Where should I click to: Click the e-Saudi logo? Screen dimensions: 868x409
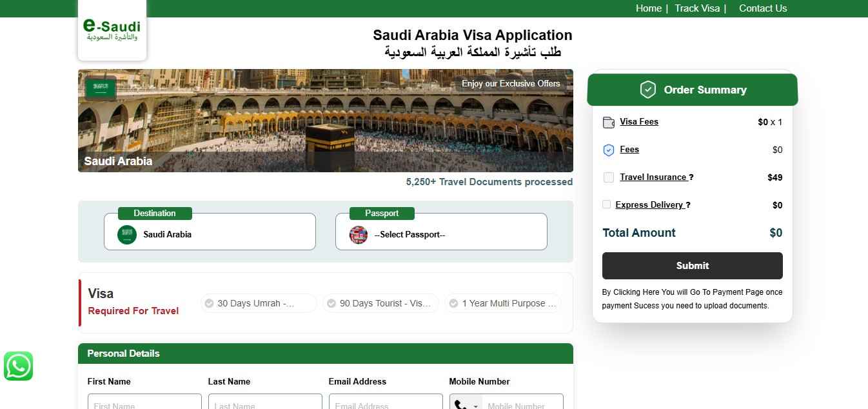click(x=112, y=30)
